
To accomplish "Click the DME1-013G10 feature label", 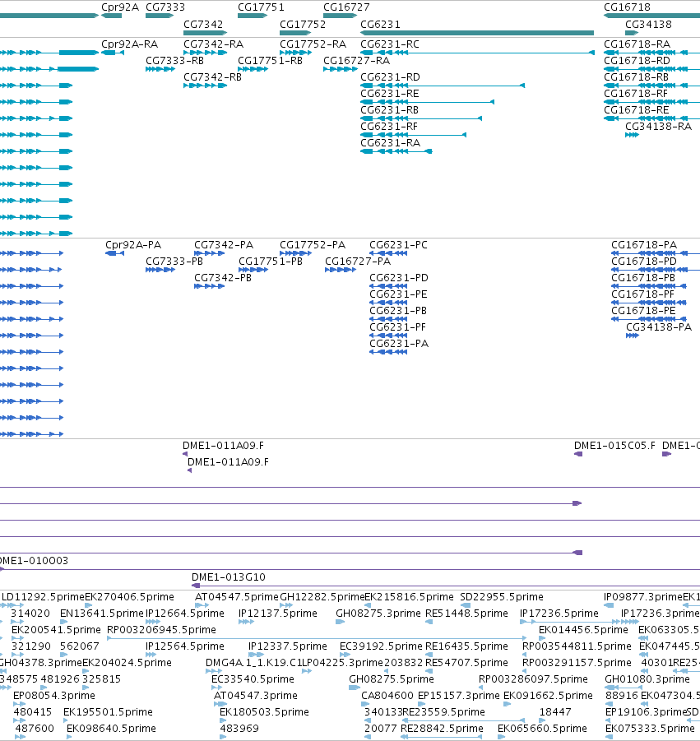I will (229, 577).
